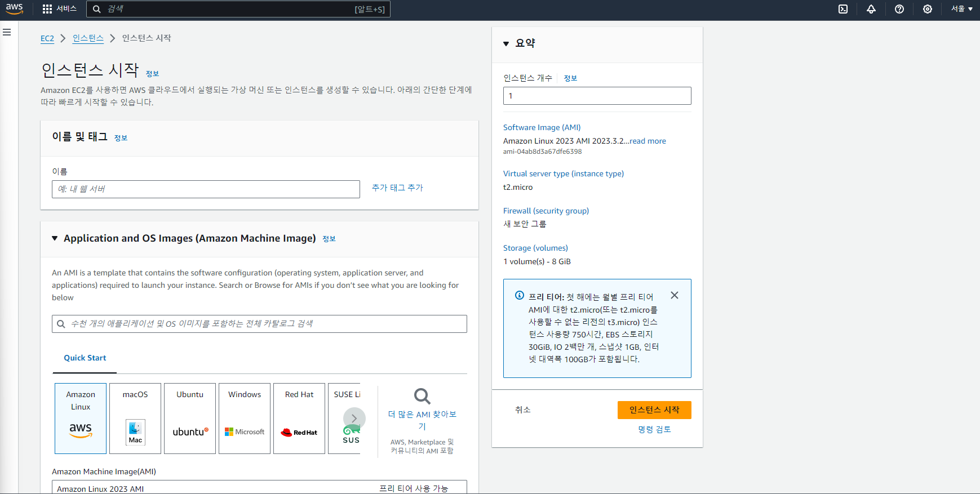Click the AMI ID ami-04ab8d3a67dfe6398
The height and width of the screenshot is (494, 980).
[542, 152]
